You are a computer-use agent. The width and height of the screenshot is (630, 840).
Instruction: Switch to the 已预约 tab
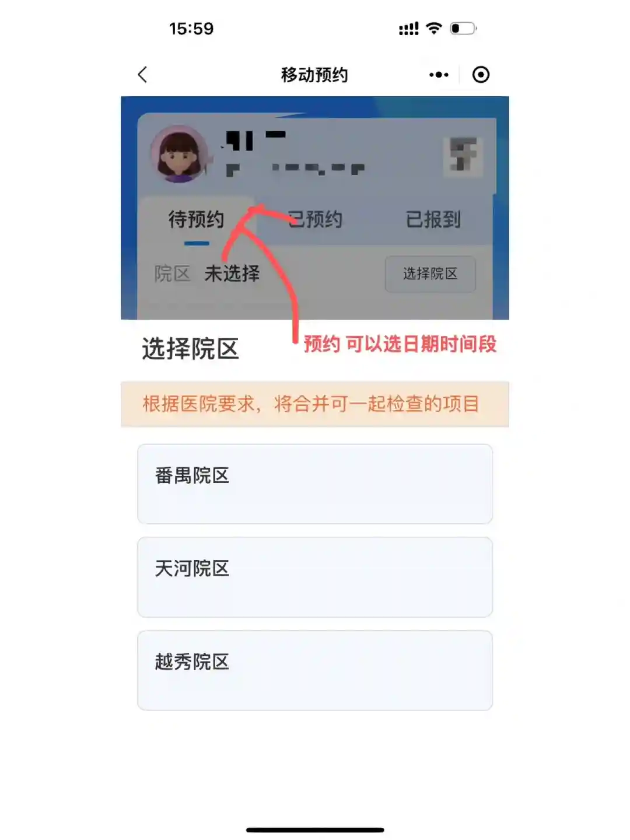[x=316, y=220]
